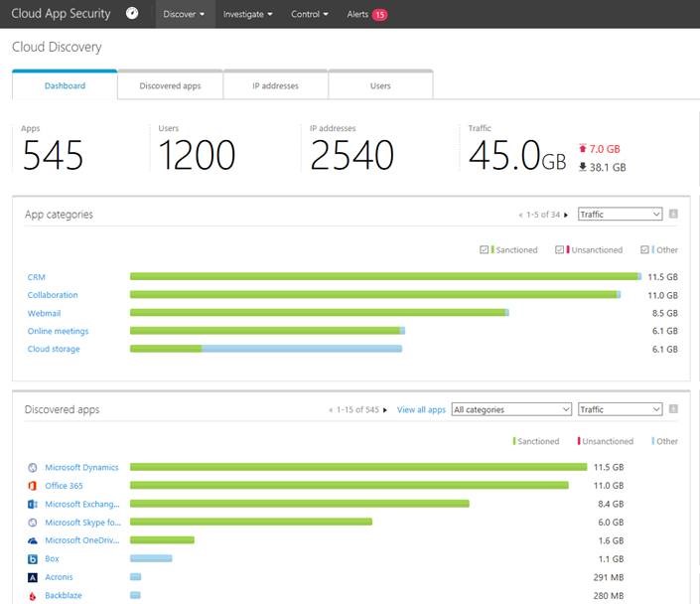The height and width of the screenshot is (604, 700).
Task: Open Office 365 app link
Action: pos(64,486)
